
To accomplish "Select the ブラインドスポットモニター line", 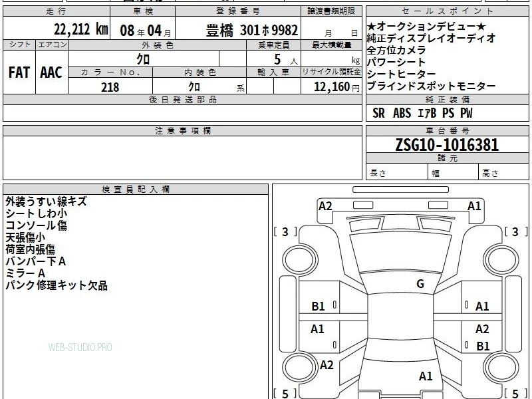I will [x=431, y=86].
